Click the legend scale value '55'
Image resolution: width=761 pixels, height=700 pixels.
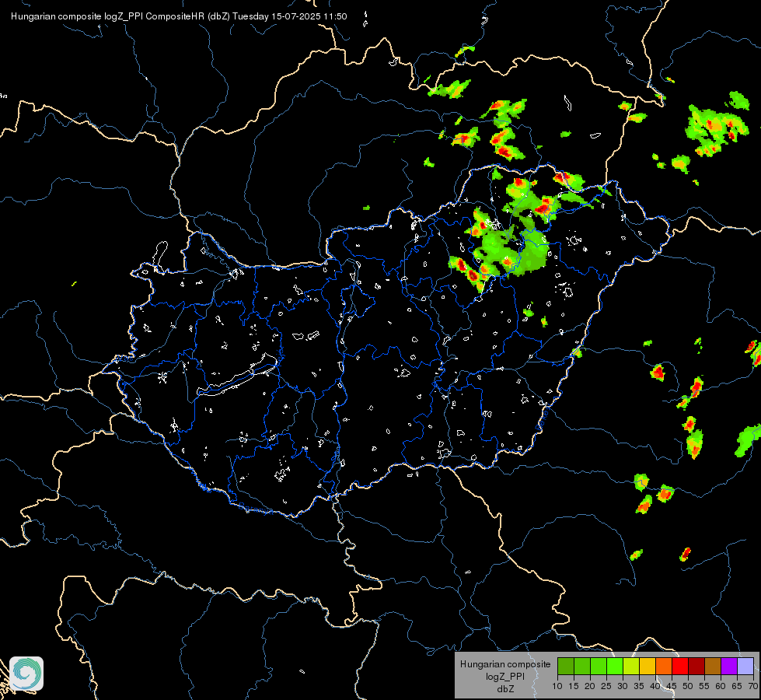tap(704, 687)
